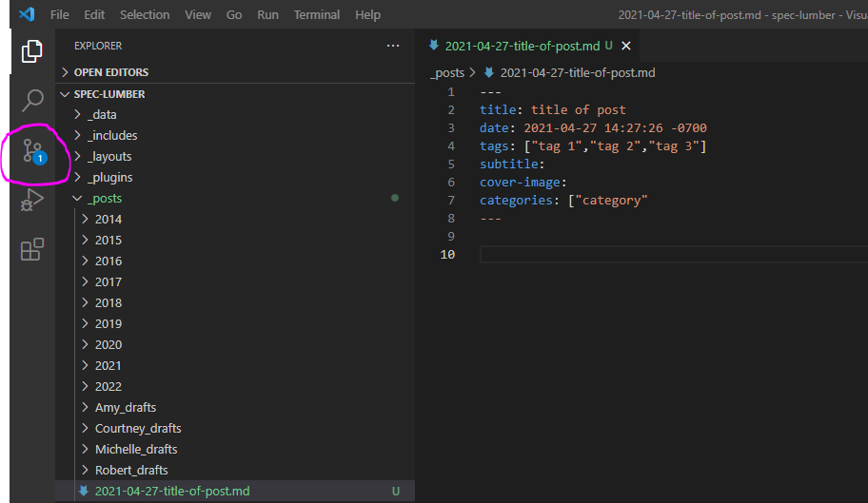Click _posts in the breadcrumb path

pos(447,72)
